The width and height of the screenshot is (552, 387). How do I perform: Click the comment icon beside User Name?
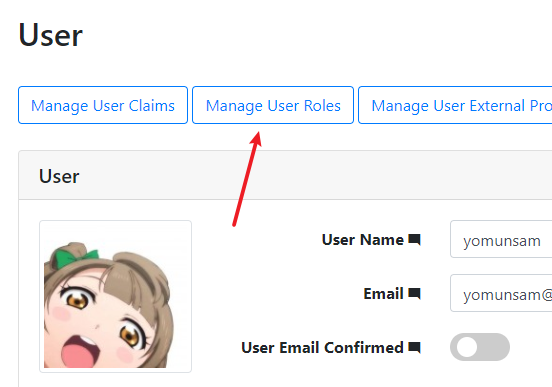[414, 240]
